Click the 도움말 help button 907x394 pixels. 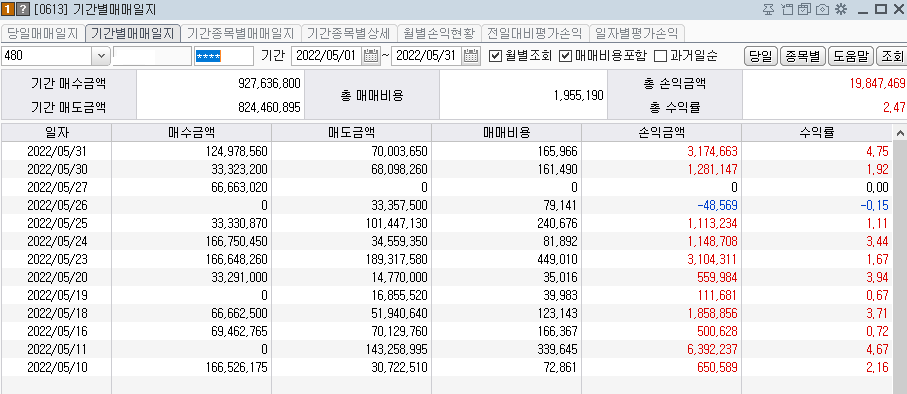click(x=850, y=56)
